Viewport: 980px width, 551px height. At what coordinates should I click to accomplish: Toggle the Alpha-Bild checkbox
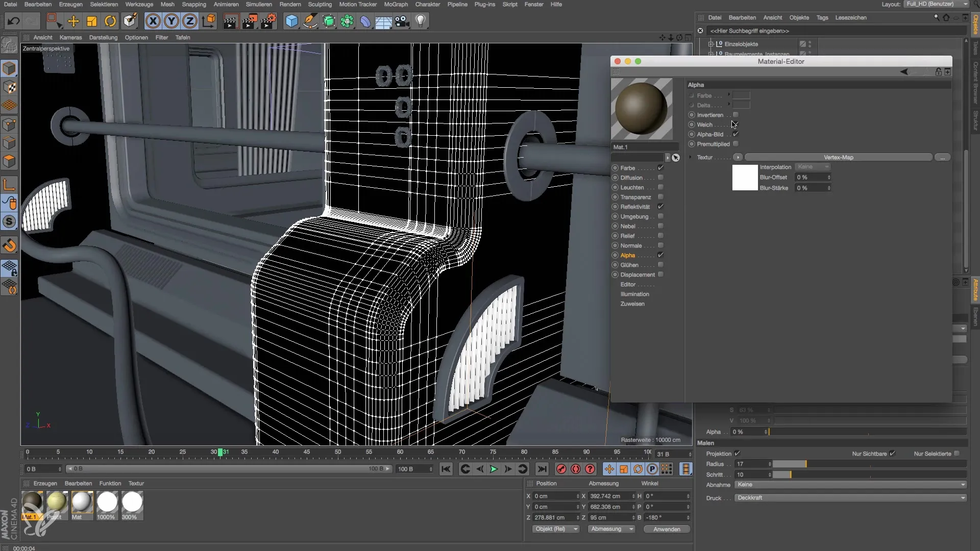point(736,134)
